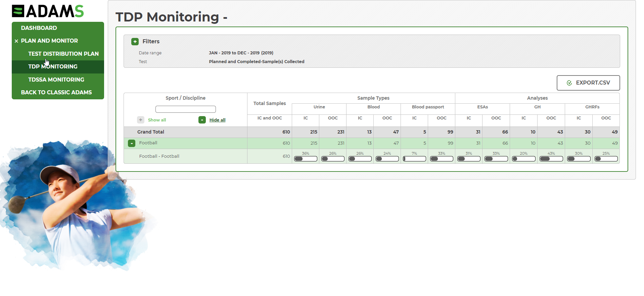Click Blood IC 26% progress bar
Screen dimensions: 644x296
[x=360, y=159]
